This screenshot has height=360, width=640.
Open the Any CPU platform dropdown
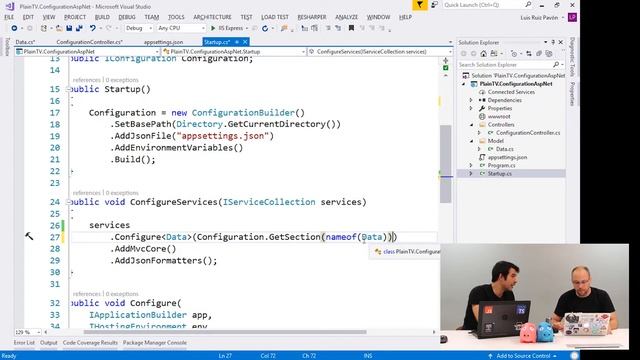coord(181,28)
